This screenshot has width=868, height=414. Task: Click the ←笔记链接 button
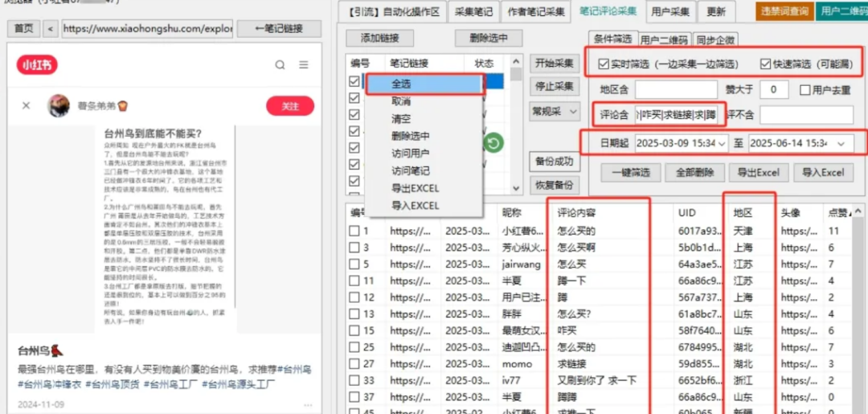pos(279,29)
